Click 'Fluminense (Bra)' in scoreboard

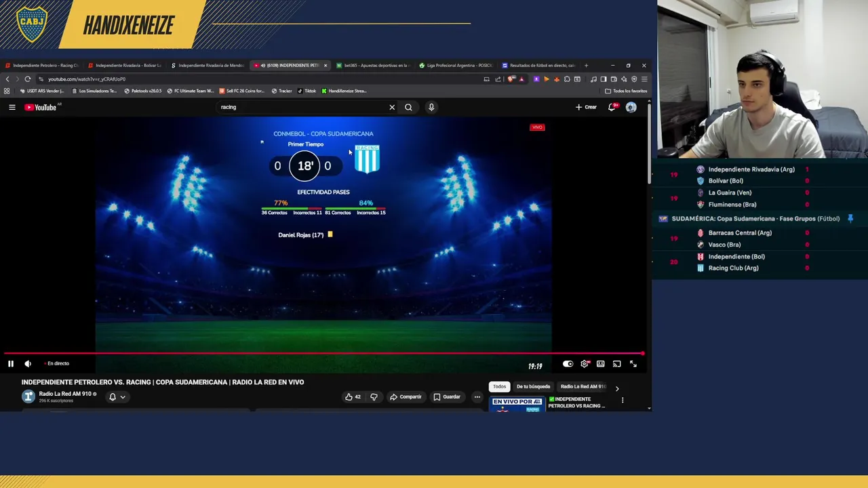point(732,205)
